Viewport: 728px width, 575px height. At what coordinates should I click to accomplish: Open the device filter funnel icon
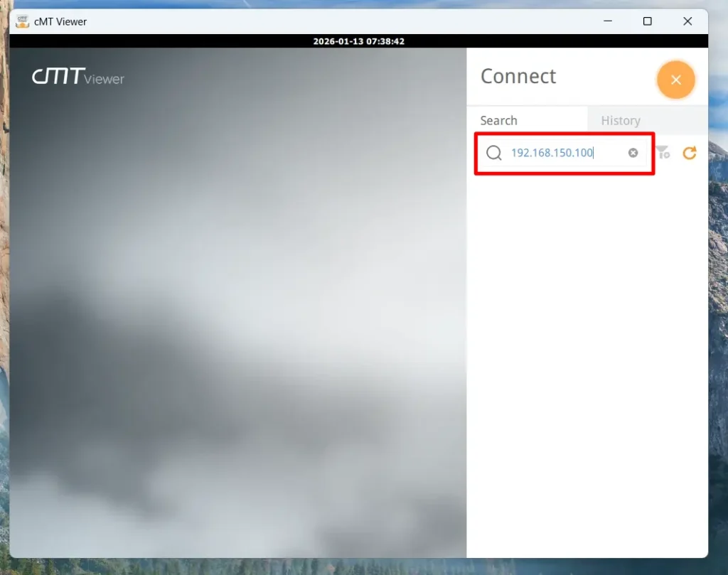coord(663,153)
